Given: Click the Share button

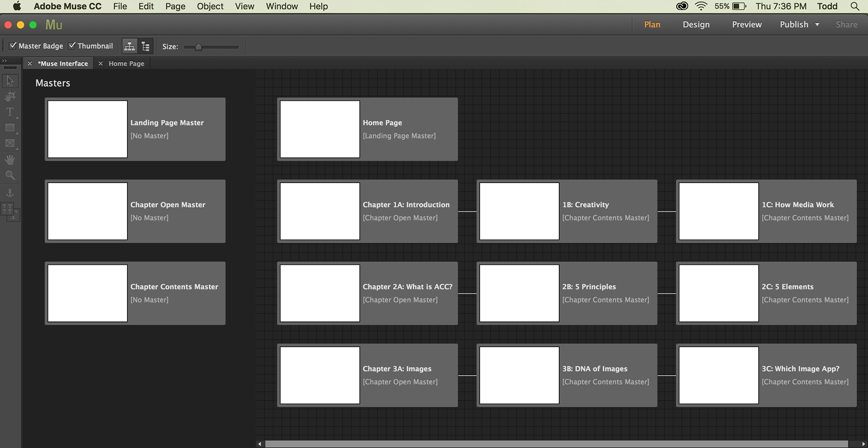Looking at the screenshot, I should [847, 24].
